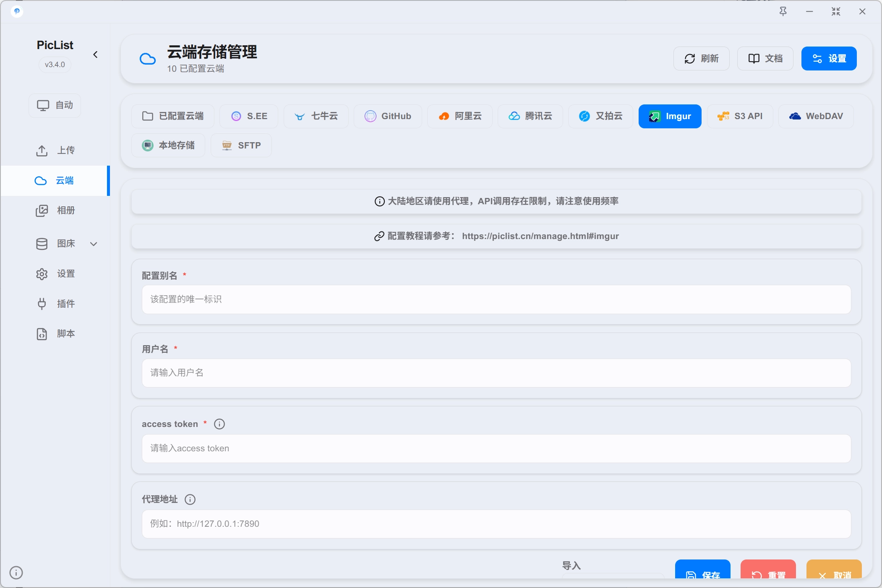Open the 插件 plugins page

[55, 304]
